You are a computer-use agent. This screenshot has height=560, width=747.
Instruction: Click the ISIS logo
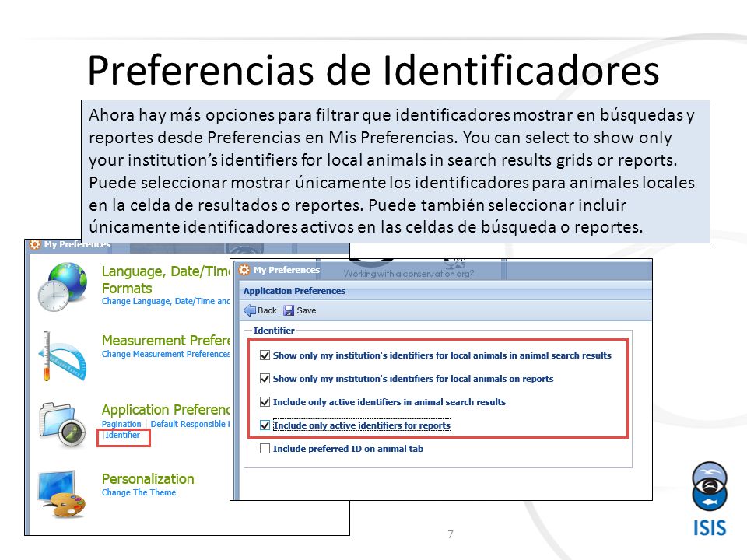[710, 499]
